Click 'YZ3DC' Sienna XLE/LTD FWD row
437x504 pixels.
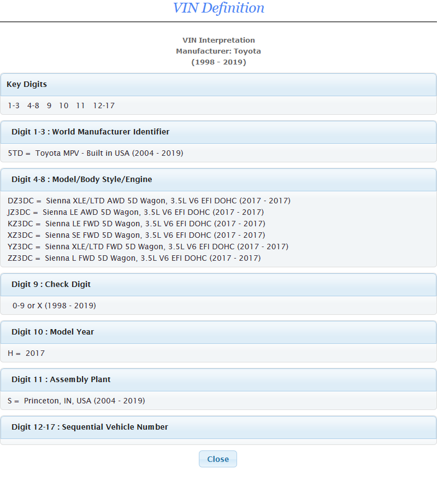click(x=148, y=247)
